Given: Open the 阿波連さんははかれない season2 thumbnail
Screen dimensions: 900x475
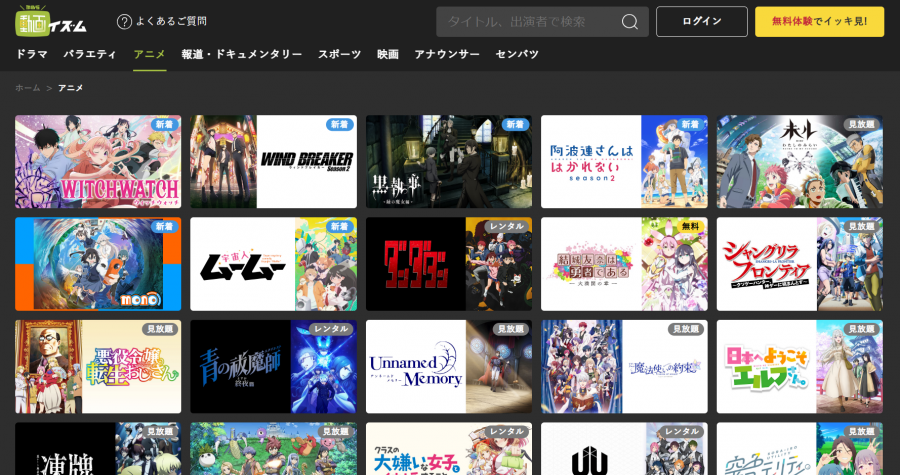Looking at the screenshot, I should click(x=624, y=162).
